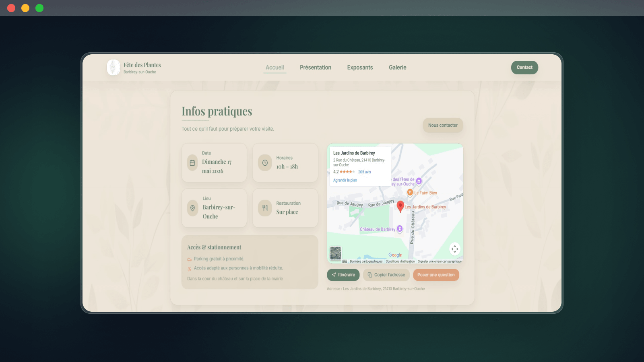Click the Le Faim Bien restaurant marker

[410, 193]
